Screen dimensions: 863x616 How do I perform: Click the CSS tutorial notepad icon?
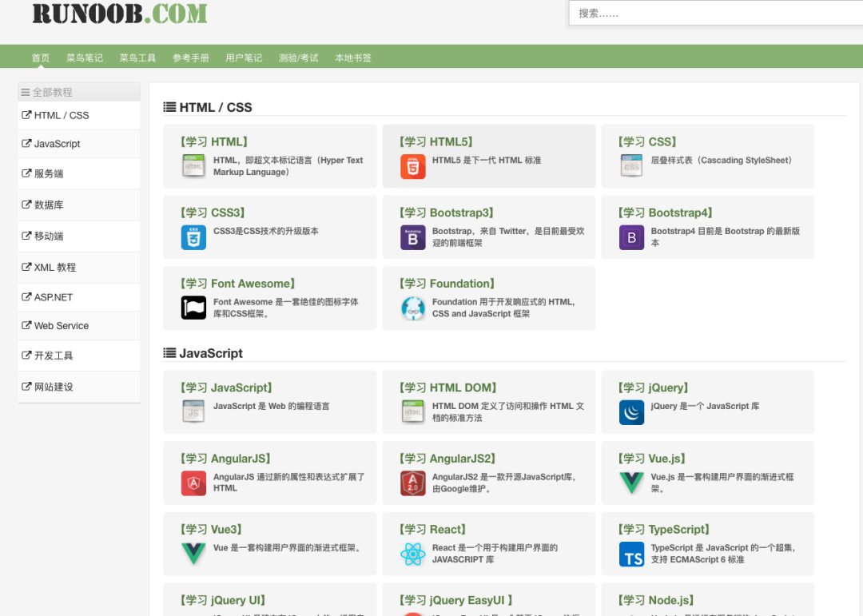click(x=631, y=165)
